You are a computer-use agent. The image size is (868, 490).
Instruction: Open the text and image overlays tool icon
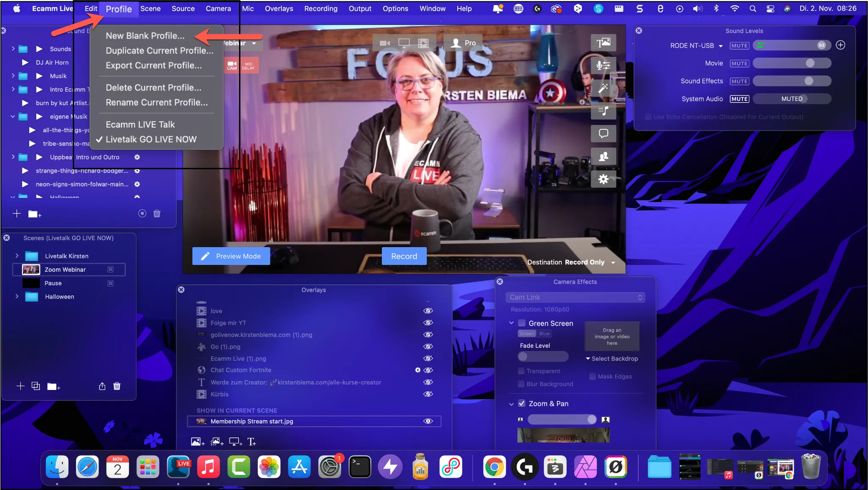pos(603,42)
